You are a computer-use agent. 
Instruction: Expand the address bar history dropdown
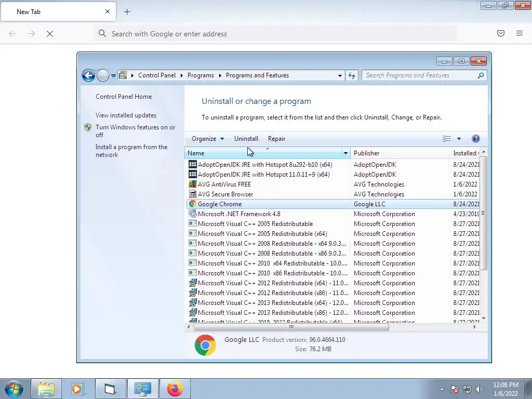coord(340,76)
